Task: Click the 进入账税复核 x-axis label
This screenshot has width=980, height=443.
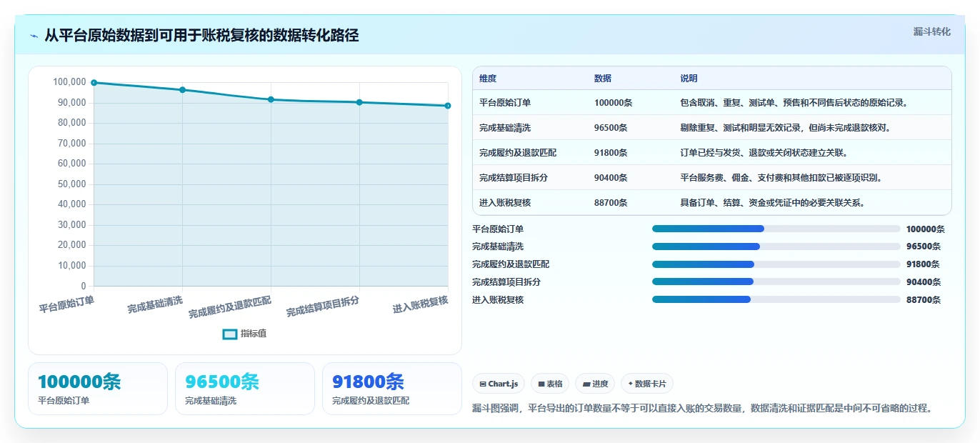Action: (420, 304)
